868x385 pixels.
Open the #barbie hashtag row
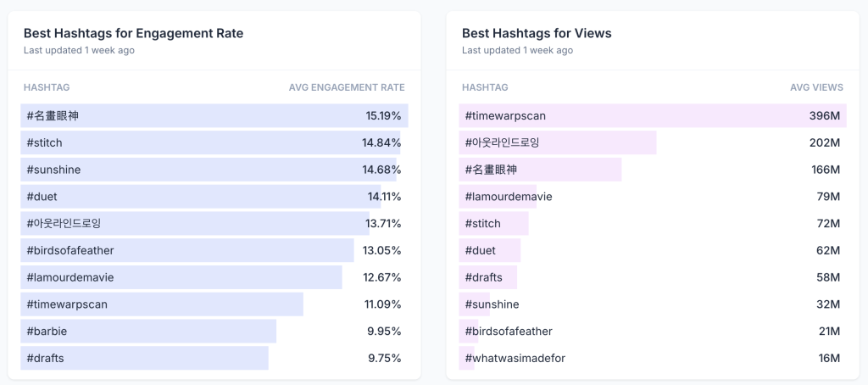47,331
